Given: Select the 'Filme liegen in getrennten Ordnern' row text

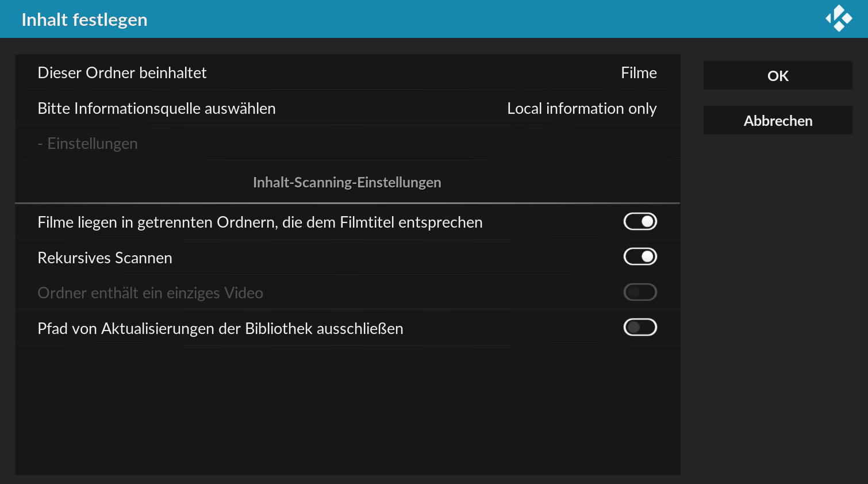Looking at the screenshot, I should 260,222.
